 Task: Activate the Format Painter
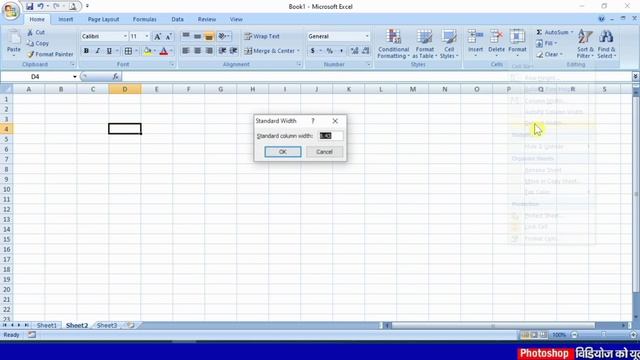50,54
